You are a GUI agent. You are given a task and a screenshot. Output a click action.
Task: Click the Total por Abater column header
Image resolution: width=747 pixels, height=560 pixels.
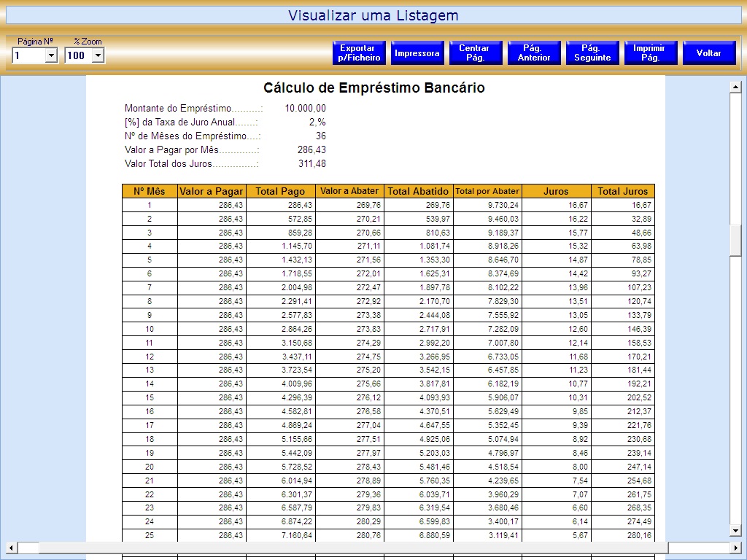[487, 191]
